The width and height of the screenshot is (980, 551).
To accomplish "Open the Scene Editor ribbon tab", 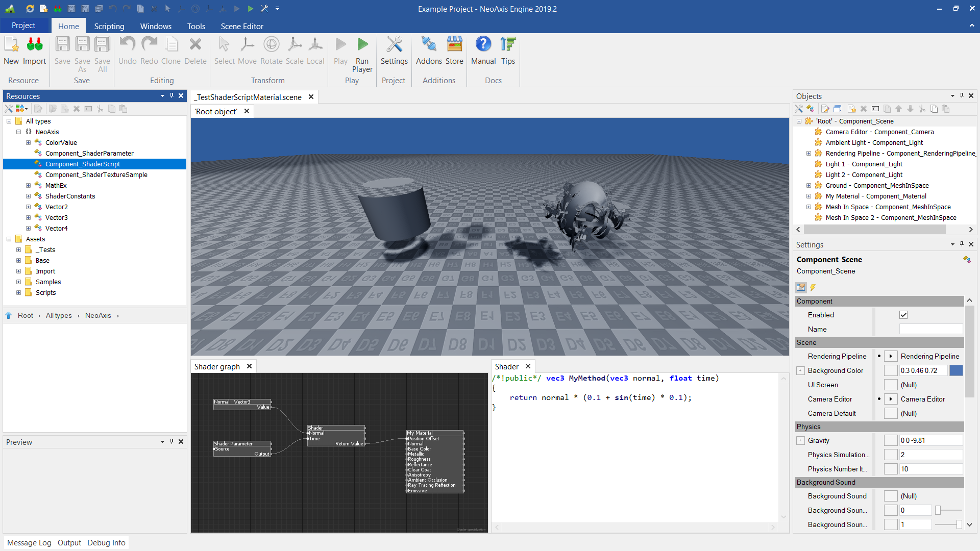I will pos(242,26).
